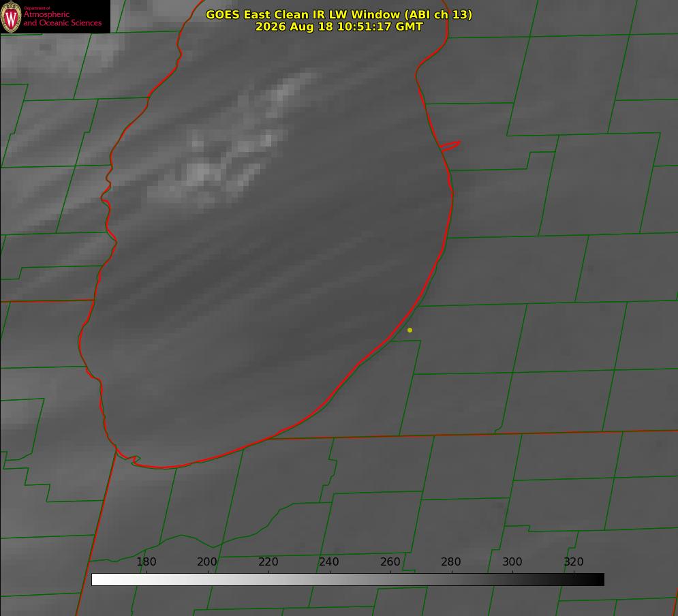This screenshot has width=678, height=616.
Task: Click the University of Wisconsin crest logo
Action: [11, 16]
